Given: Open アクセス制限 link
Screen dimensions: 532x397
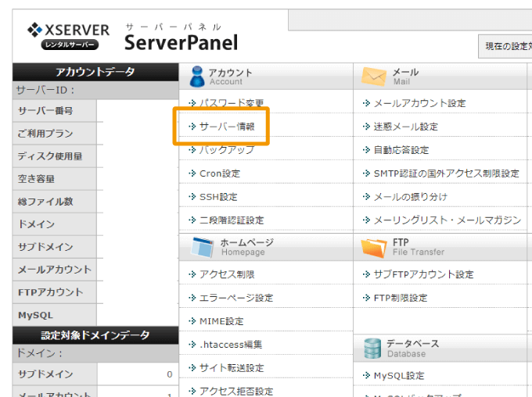Looking at the screenshot, I should point(227,274).
